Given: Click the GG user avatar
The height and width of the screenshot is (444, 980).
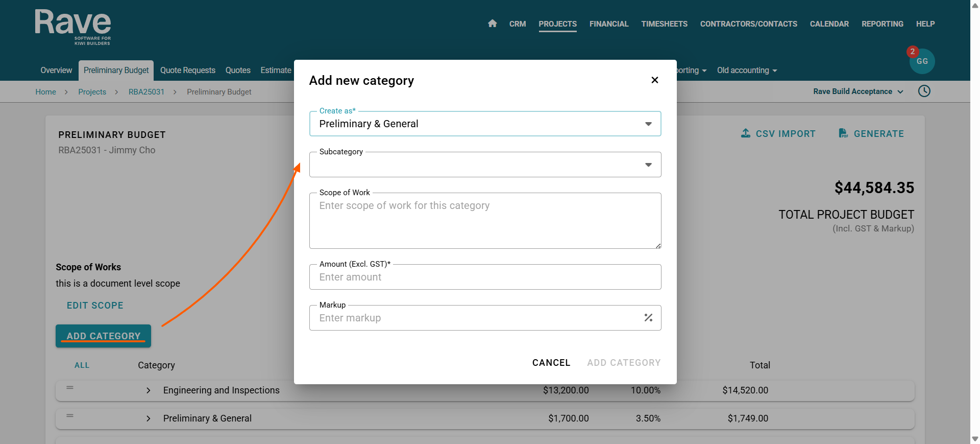Looking at the screenshot, I should tap(922, 61).
